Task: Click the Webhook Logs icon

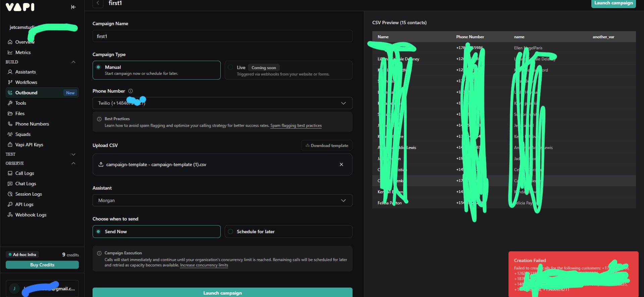Action: pyautogui.click(x=10, y=215)
